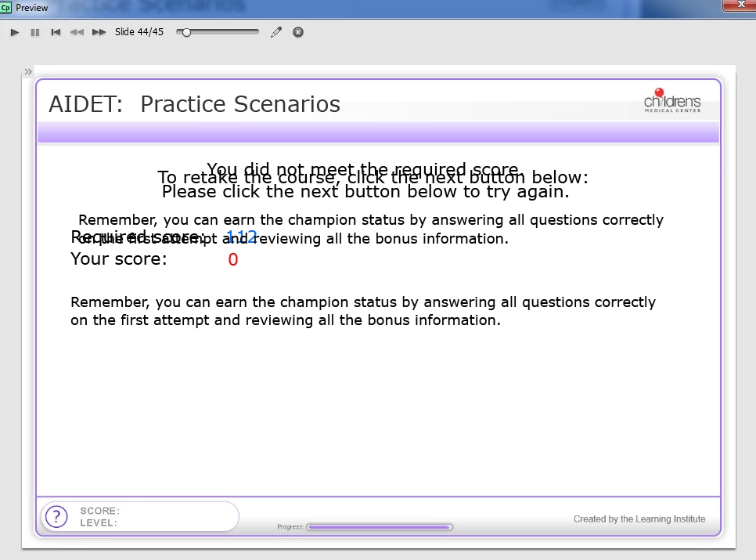Click the course Progress bar
The image size is (756, 560).
click(380, 527)
